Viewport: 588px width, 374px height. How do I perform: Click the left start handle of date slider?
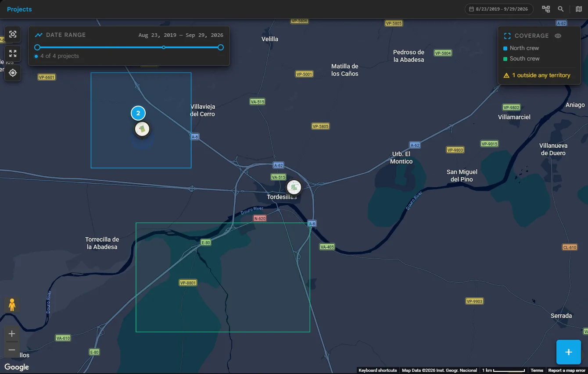pos(37,47)
